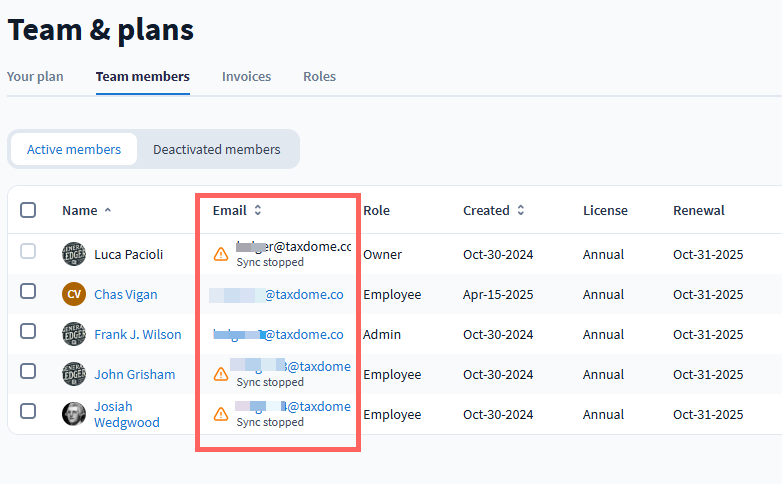Open the Invoices tab
The image size is (782, 484).
click(x=246, y=77)
